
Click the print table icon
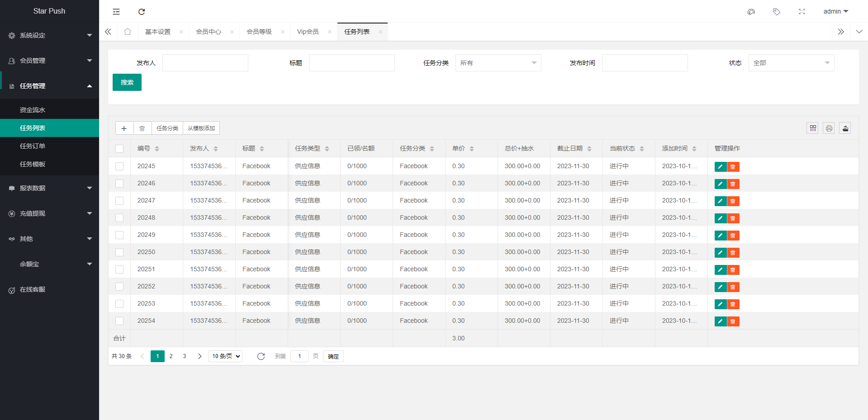click(x=829, y=128)
